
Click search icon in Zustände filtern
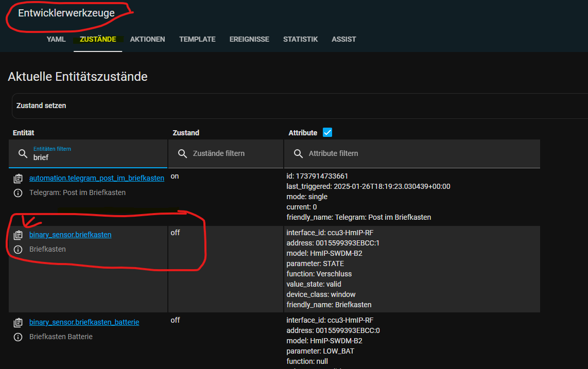pyautogui.click(x=183, y=153)
